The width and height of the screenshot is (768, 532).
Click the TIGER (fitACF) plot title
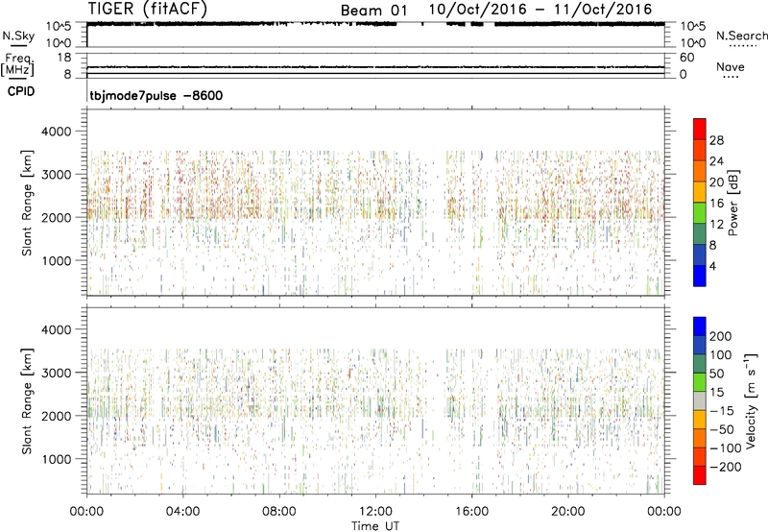(x=148, y=9)
